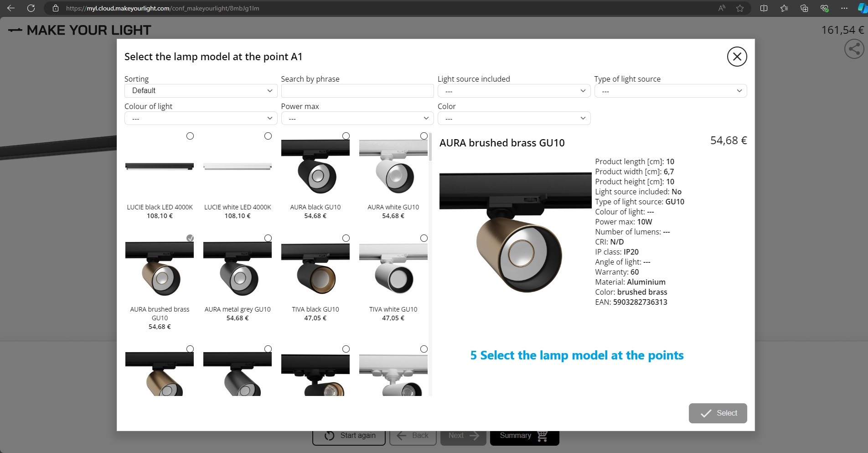
Task: Click the browser refresh icon
Action: click(31, 8)
